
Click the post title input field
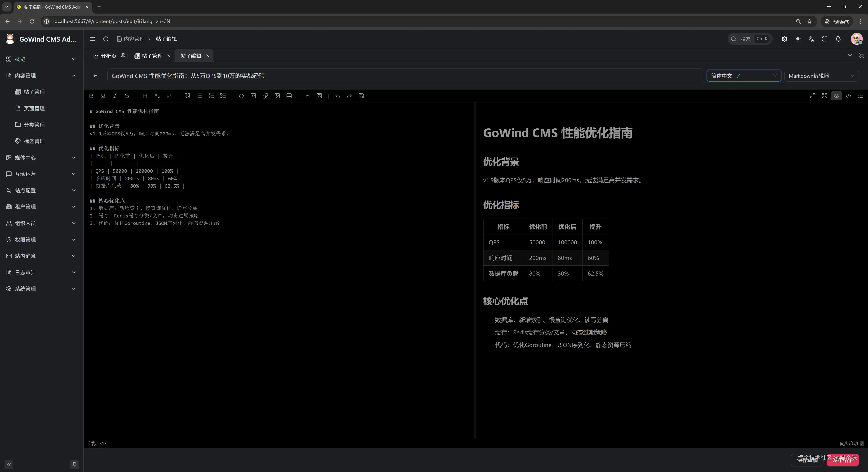[x=404, y=76]
